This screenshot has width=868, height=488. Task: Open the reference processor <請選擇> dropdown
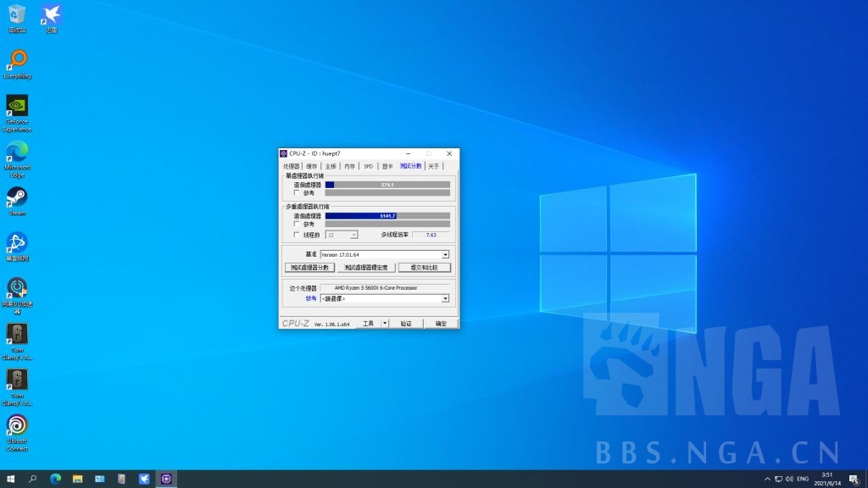tap(445, 298)
